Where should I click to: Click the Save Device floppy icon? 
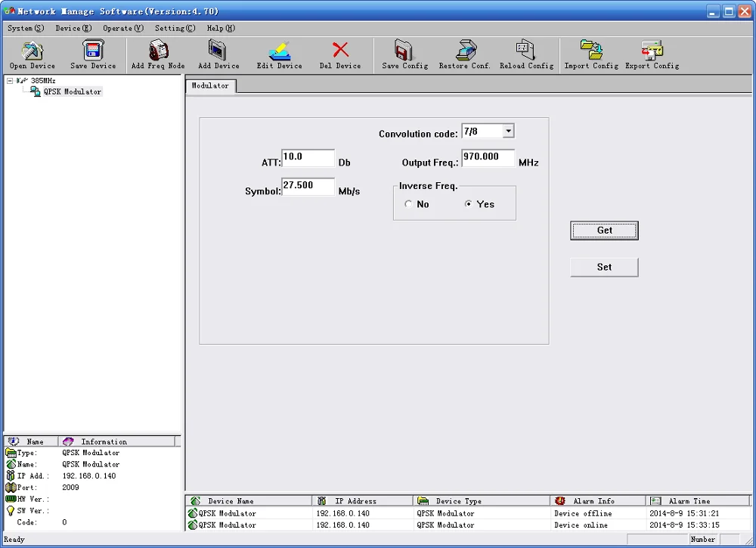[92, 51]
